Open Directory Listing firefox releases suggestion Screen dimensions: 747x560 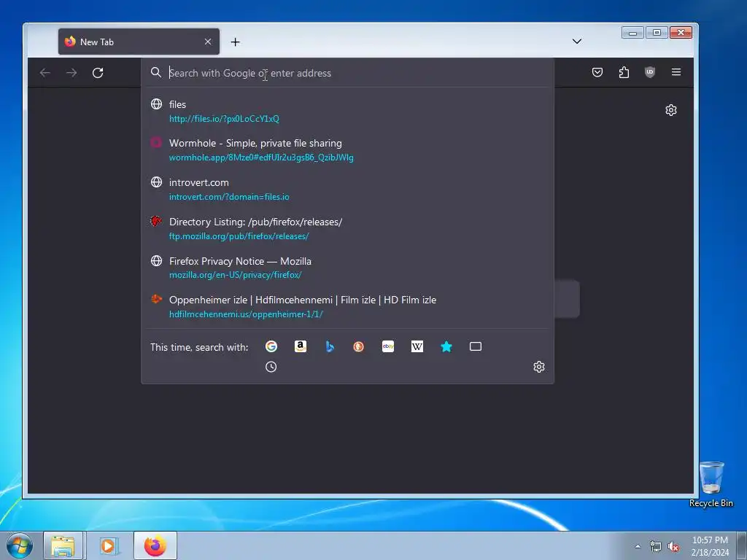click(348, 228)
